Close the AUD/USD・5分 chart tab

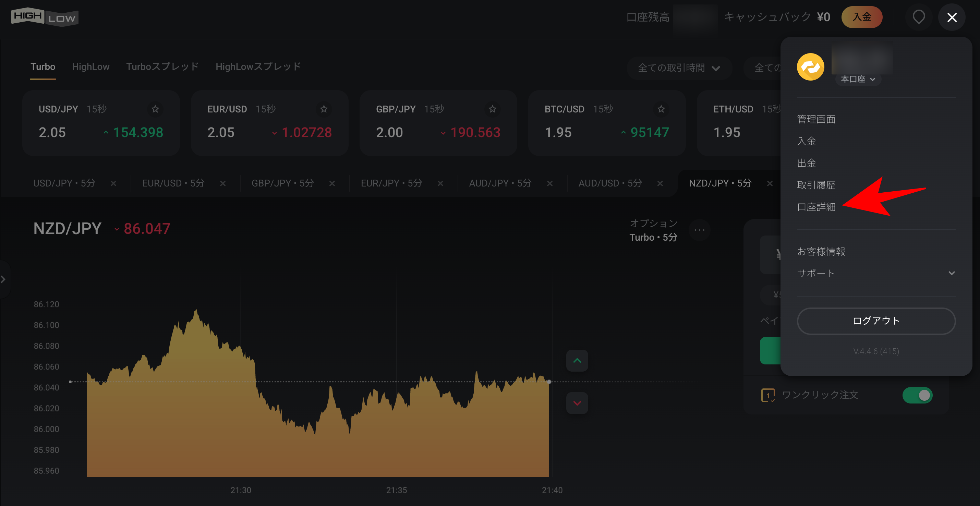[x=660, y=184]
